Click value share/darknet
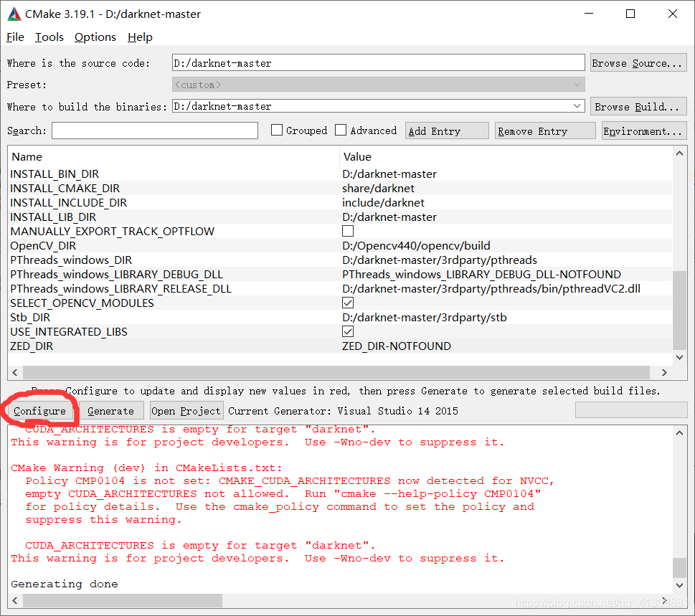Image resolution: width=695 pixels, height=616 pixels. pyautogui.click(x=378, y=189)
